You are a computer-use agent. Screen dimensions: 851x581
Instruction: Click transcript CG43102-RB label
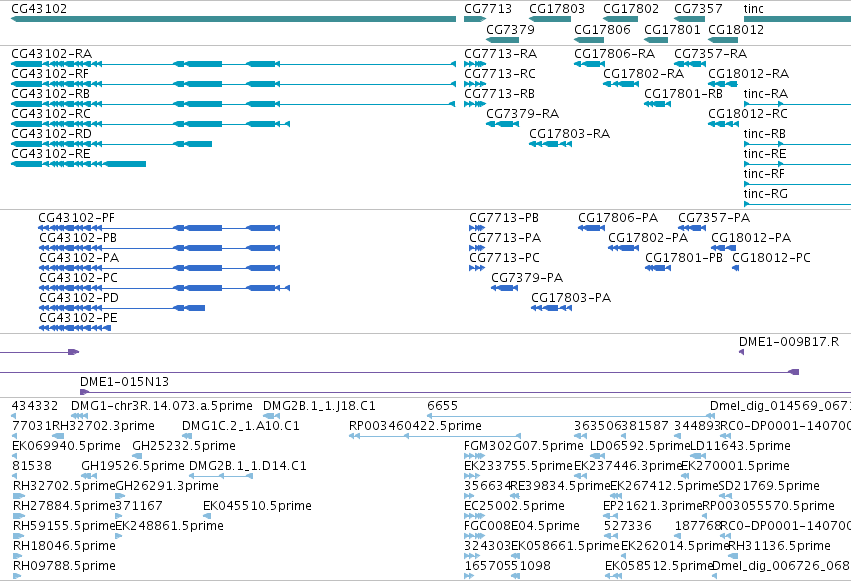(x=50, y=94)
